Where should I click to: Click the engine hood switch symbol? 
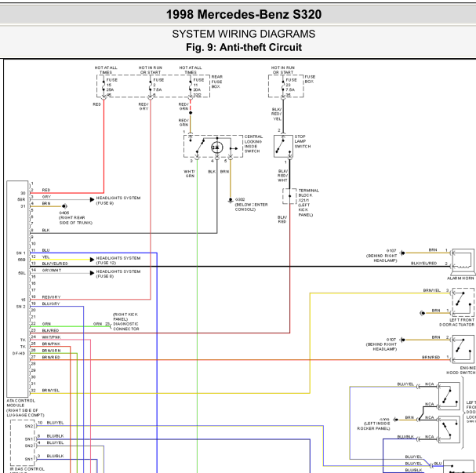[463, 349]
